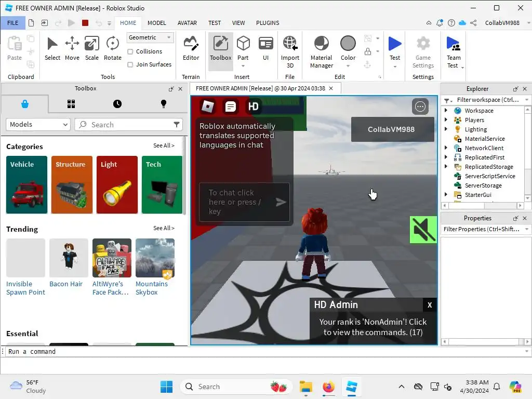
Task: Click the send chat arrow
Action: [281, 202]
